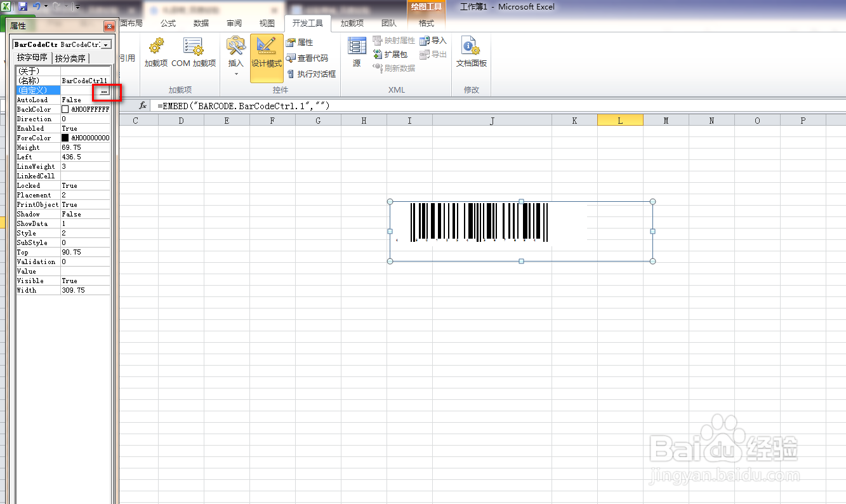
Task: Select the Direction property row
Action: (63, 119)
